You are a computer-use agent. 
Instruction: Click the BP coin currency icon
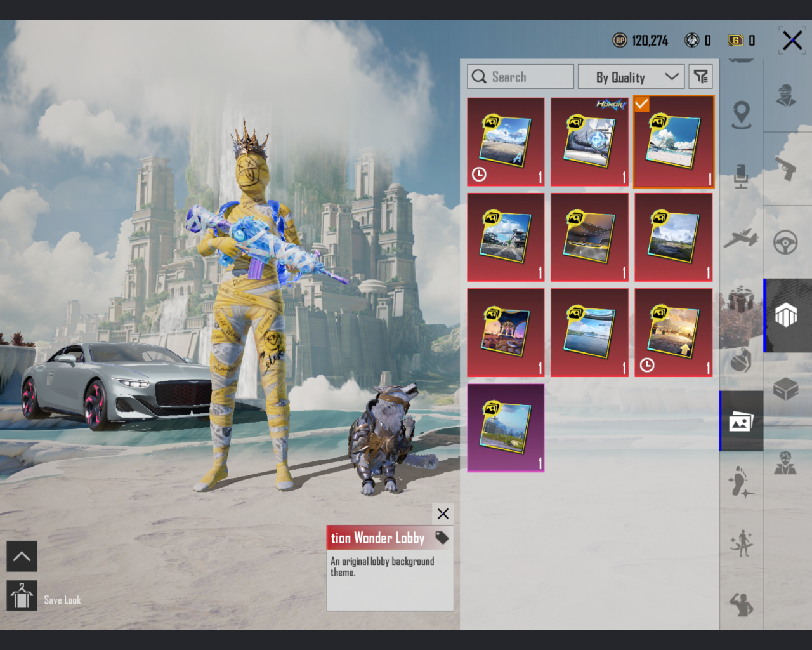tap(620, 41)
